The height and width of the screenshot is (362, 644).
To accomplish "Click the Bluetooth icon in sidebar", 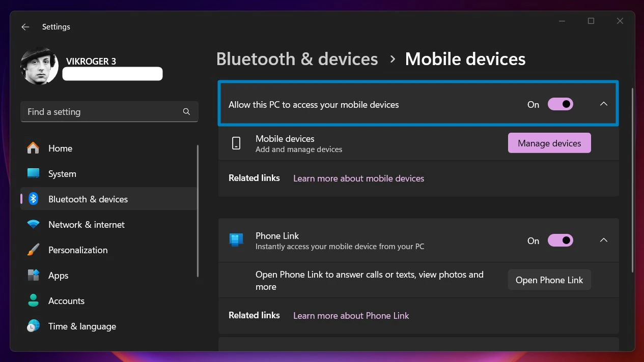I will (x=33, y=199).
